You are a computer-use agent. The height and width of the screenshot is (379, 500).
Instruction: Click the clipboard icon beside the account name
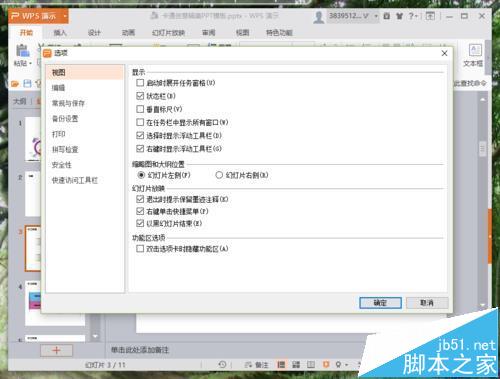click(387, 16)
